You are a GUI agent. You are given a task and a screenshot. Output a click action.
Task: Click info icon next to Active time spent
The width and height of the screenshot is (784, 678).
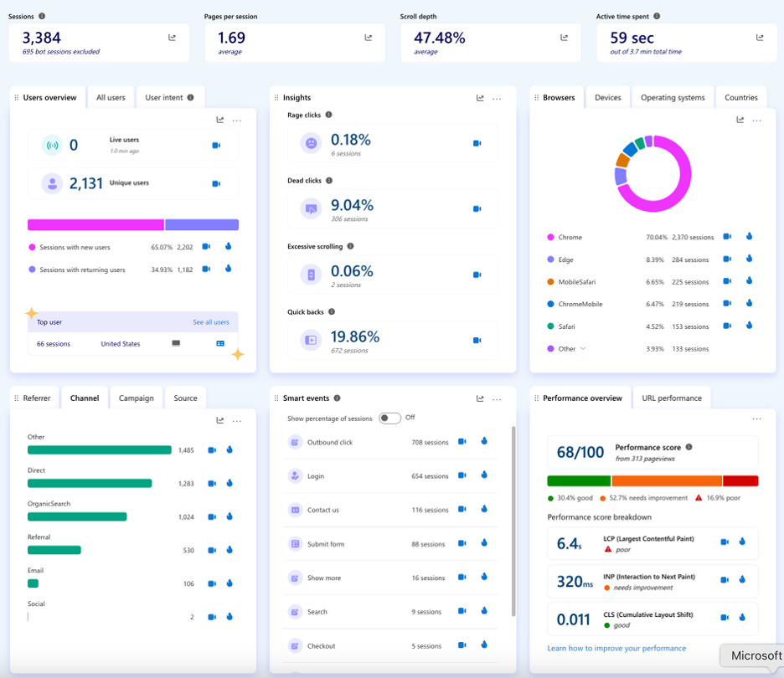pos(657,16)
